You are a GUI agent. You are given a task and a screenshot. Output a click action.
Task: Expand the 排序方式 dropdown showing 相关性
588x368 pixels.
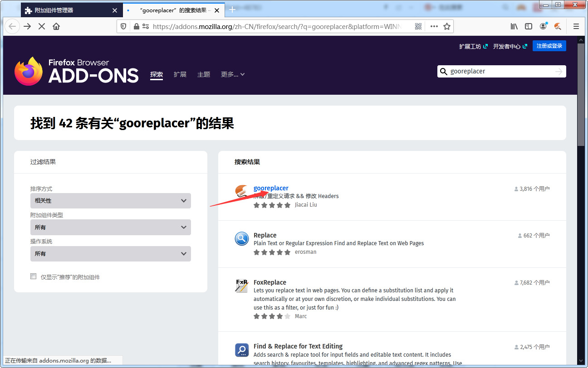click(111, 201)
